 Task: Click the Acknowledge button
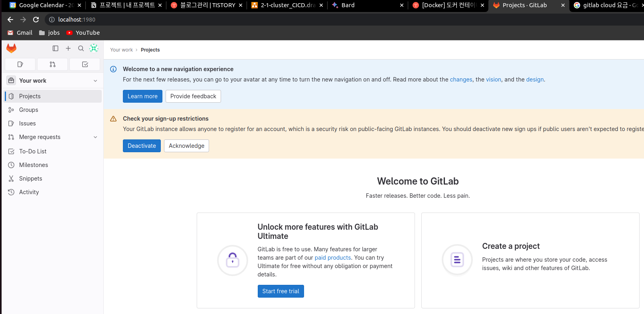coord(186,146)
